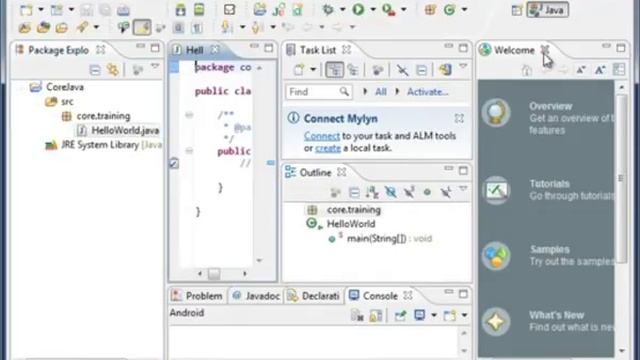The width and height of the screenshot is (640, 360).
Task: Click the Sort icon in Outline toolbar
Action: [x=372, y=192]
